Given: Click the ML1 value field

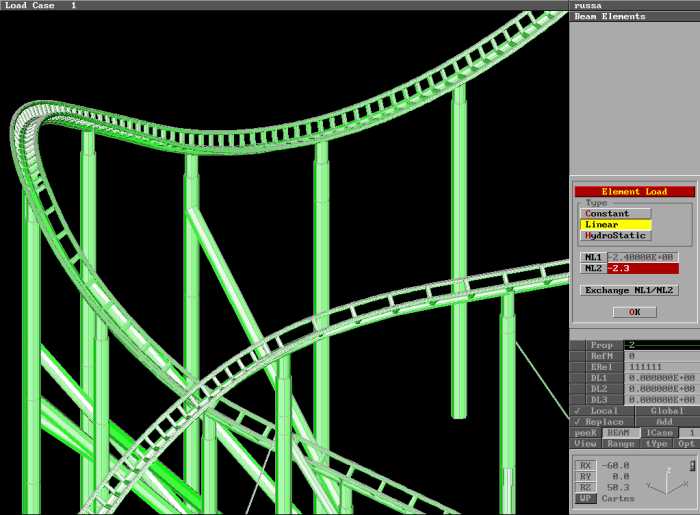Looking at the screenshot, I should tap(656, 257).
